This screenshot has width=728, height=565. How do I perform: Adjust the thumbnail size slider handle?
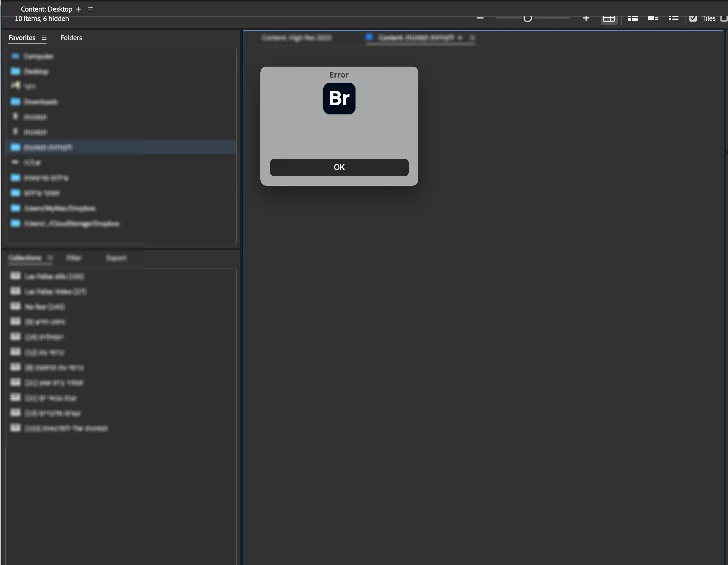[x=527, y=19]
